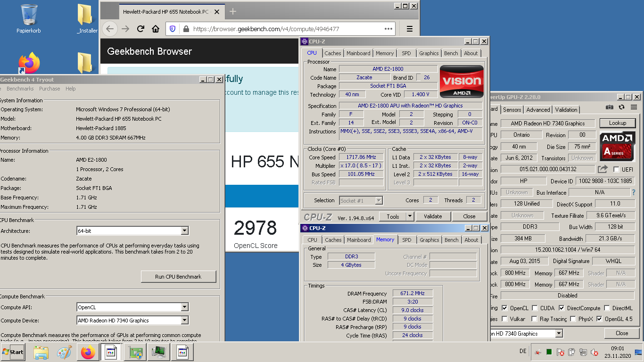644x362 pixels.
Task: Click Run CPU Benchmark button
Action: coord(178,277)
